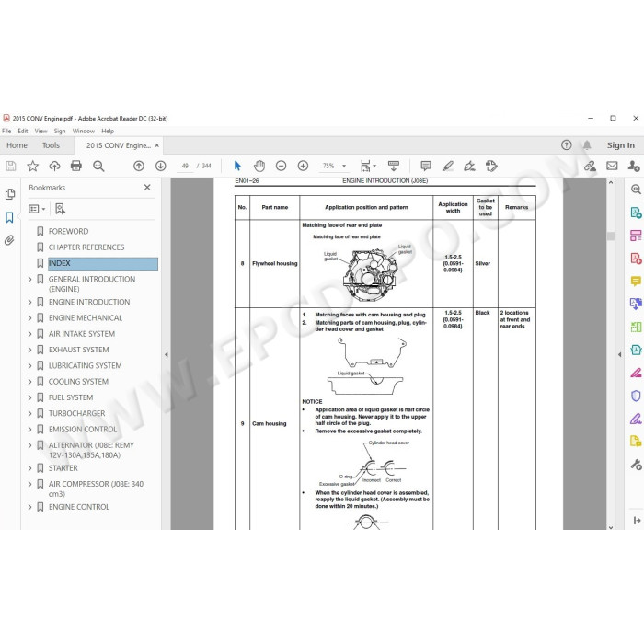The height and width of the screenshot is (644, 644).
Task: Zoom out with minus icon
Action: 281,166
